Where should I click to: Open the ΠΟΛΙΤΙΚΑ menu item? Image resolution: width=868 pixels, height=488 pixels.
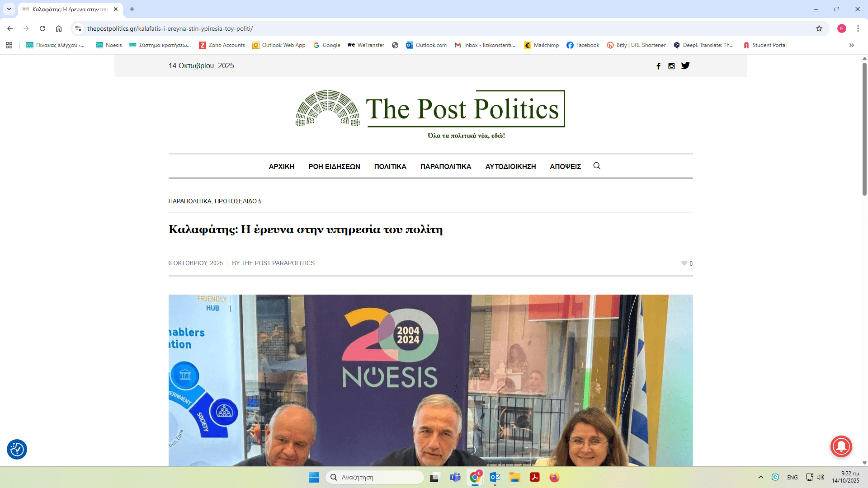pos(390,167)
